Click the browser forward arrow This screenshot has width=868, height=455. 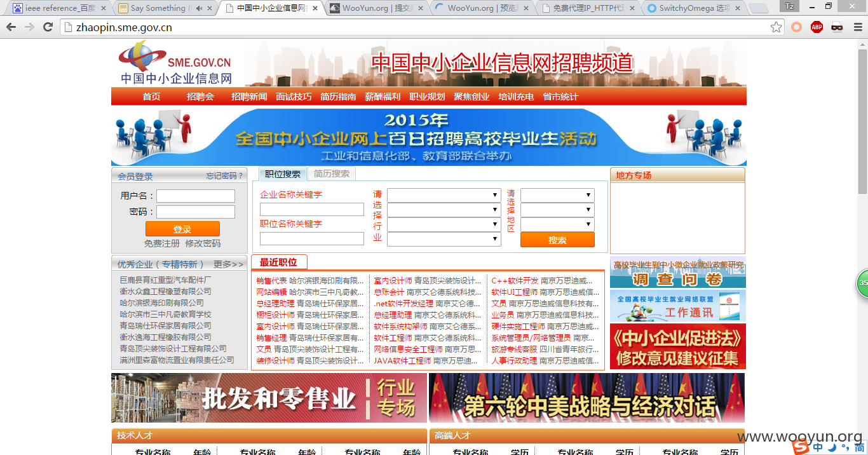29,27
